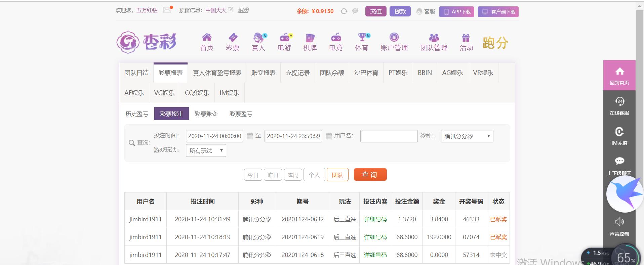Click the start bet time field
The width and height of the screenshot is (644, 265).
click(x=214, y=136)
